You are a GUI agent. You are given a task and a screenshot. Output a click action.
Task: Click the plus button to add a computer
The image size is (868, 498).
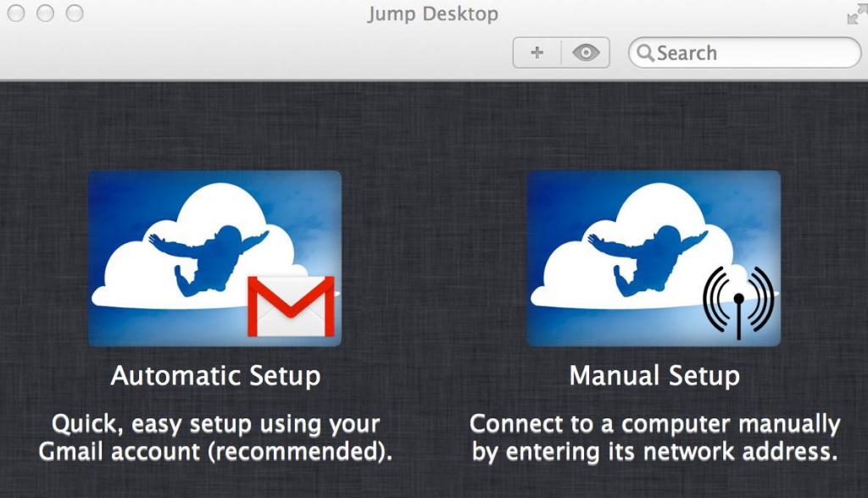pyautogui.click(x=537, y=53)
